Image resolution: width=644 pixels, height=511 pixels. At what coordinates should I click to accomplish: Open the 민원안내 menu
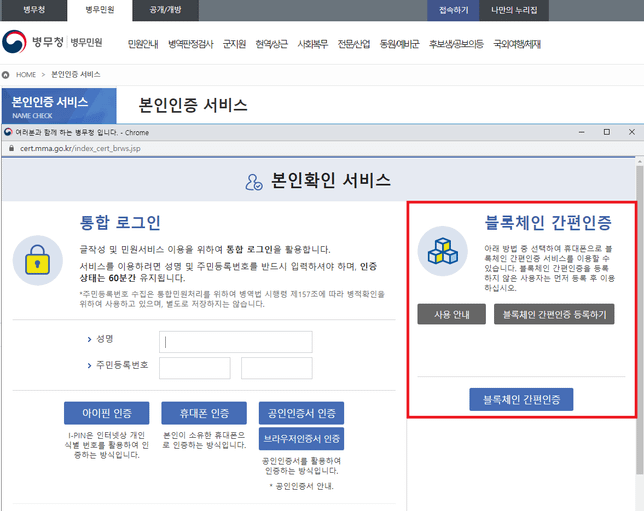coord(143,44)
